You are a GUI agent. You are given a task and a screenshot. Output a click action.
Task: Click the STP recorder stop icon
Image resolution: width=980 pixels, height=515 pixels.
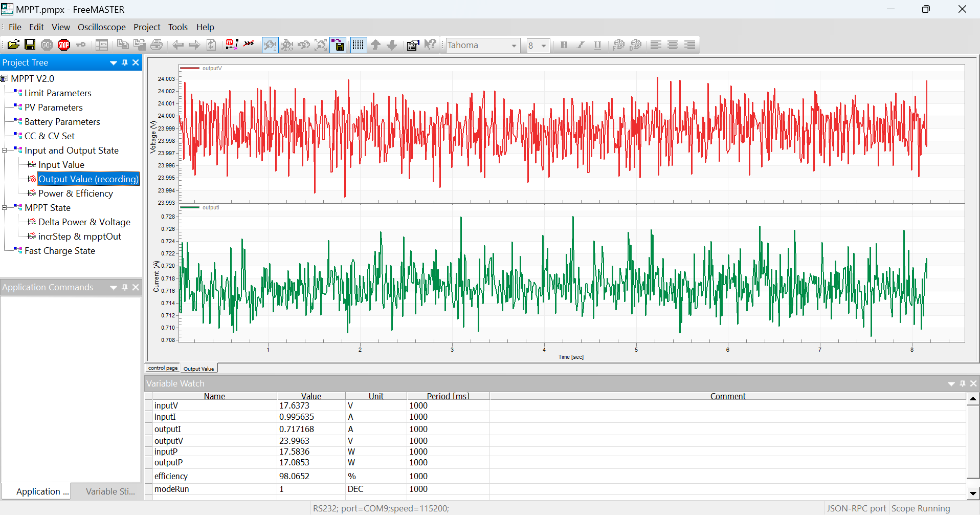231,45
